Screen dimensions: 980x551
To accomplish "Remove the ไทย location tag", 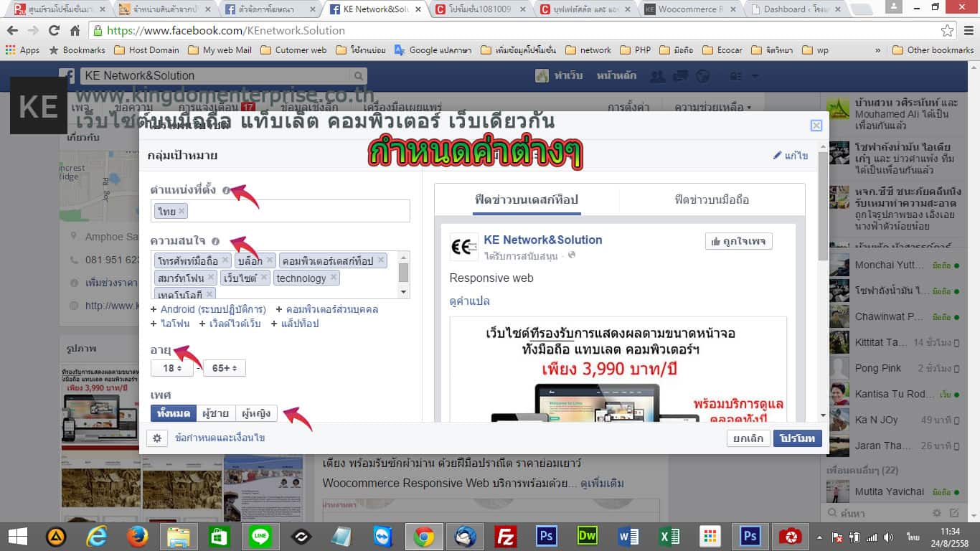I will (182, 211).
